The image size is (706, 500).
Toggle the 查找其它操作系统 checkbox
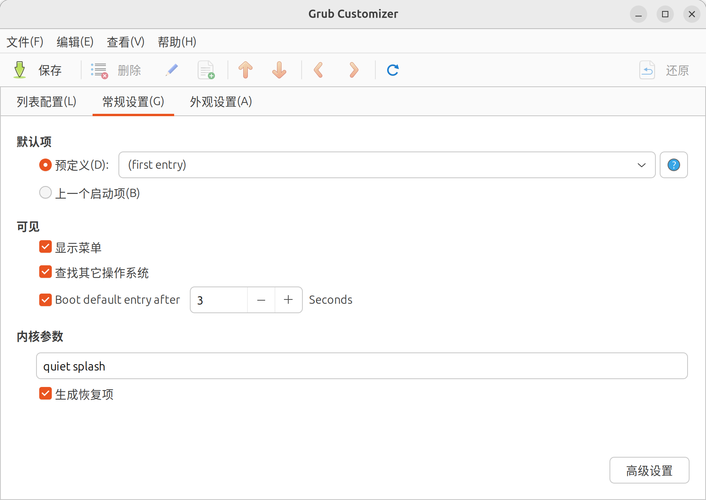pos(45,272)
